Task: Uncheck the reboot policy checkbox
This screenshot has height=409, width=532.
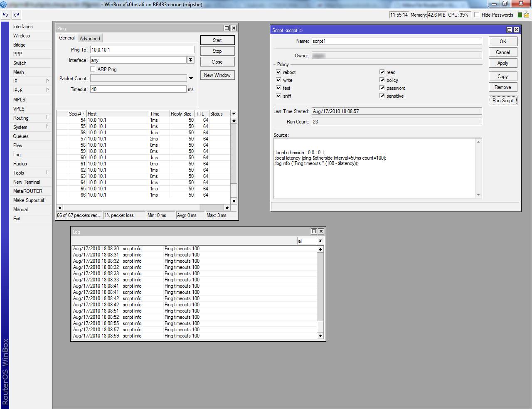Action: tap(278, 72)
